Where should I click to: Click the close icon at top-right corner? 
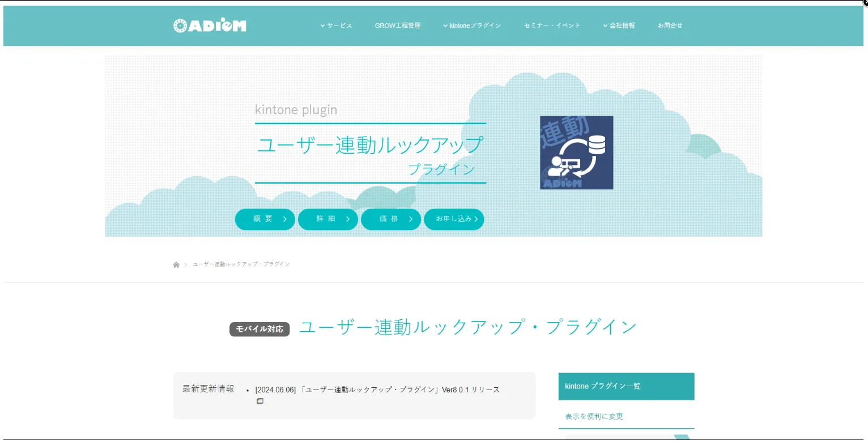(x=864, y=2)
